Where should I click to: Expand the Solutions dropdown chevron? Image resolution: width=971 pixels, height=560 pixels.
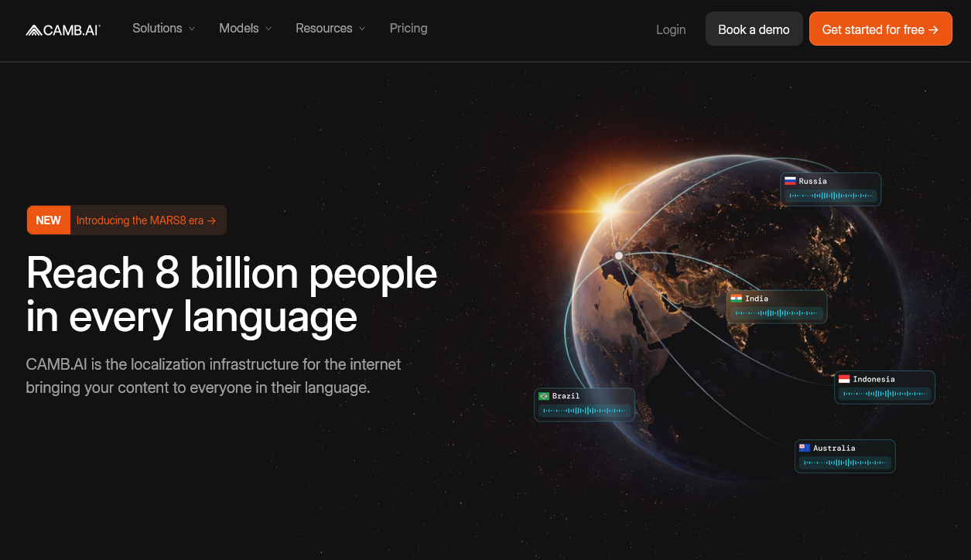point(191,29)
